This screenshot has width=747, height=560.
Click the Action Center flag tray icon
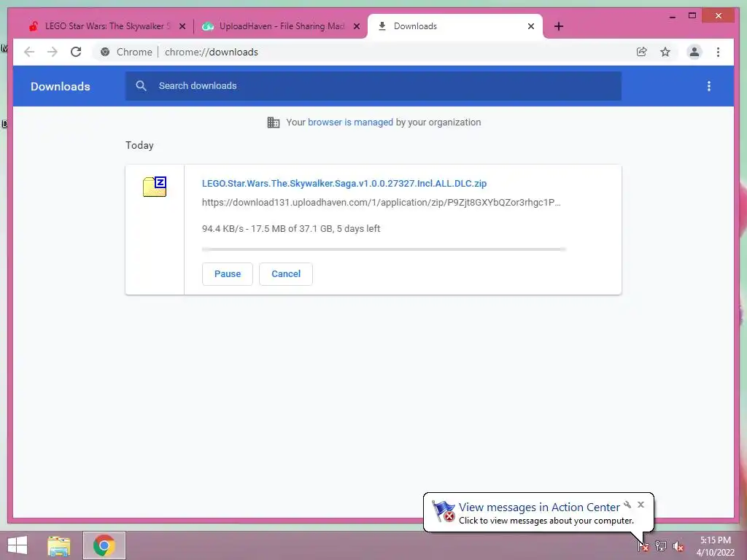click(643, 545)
